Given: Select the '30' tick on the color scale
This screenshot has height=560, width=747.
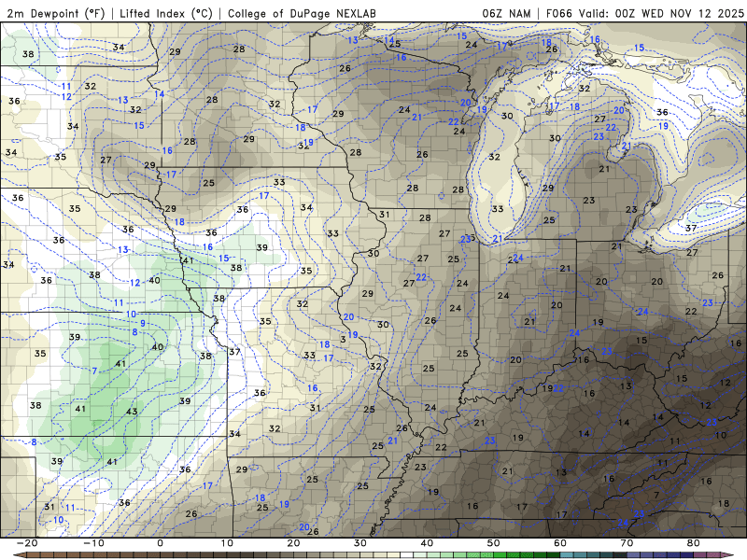Looking at the screenshot, I should click(x=360, y=543).
